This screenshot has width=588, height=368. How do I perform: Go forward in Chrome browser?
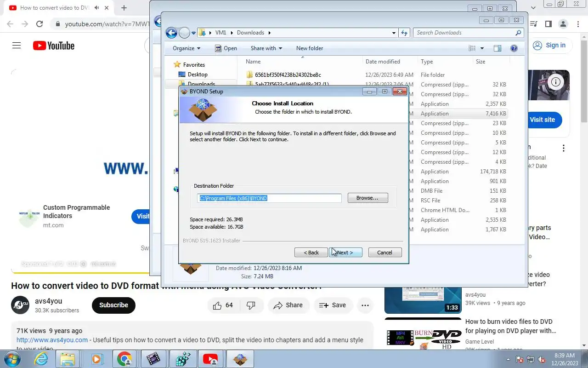pyautogui.click(x=24, y=24)
